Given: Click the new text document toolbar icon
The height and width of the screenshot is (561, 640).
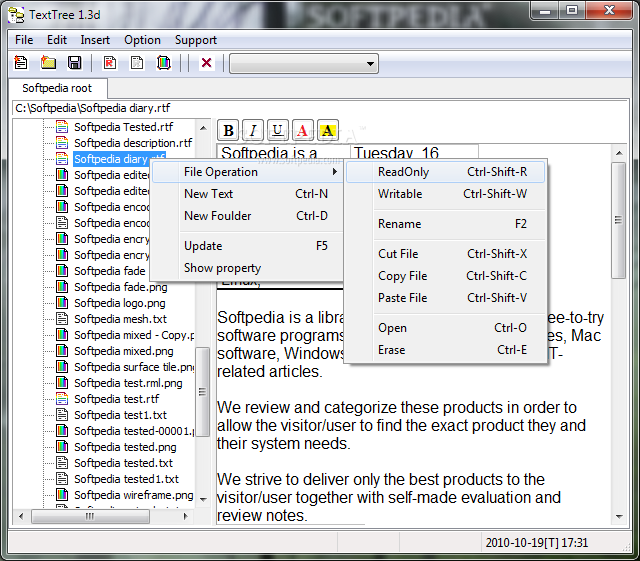Looking at the screenshot, I should point(21,63).
